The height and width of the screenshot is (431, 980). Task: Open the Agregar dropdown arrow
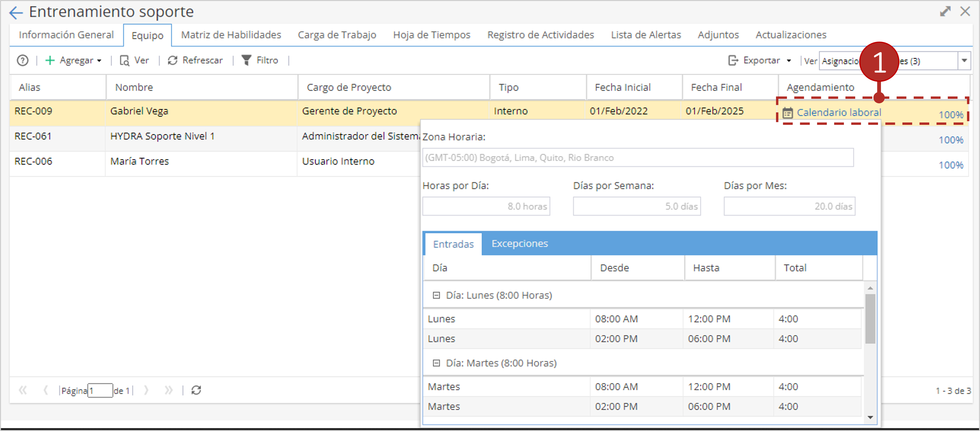click(x=99, y=61)
